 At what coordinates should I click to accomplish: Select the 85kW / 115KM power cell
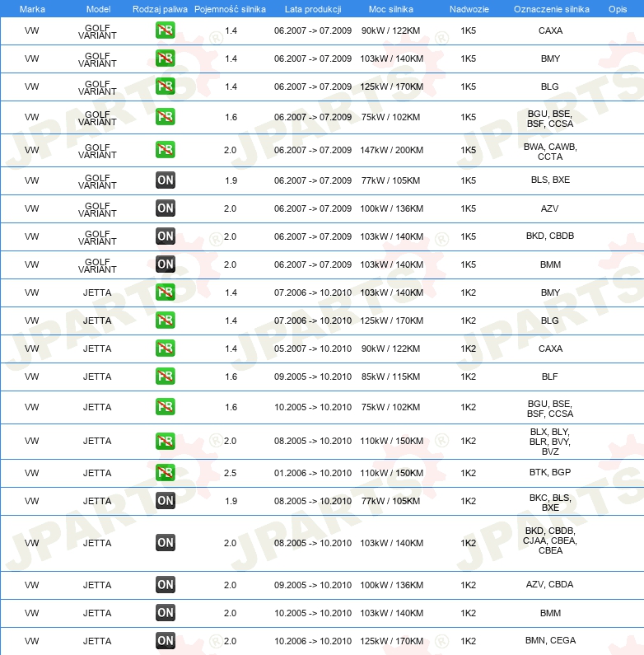click(390, 377)
